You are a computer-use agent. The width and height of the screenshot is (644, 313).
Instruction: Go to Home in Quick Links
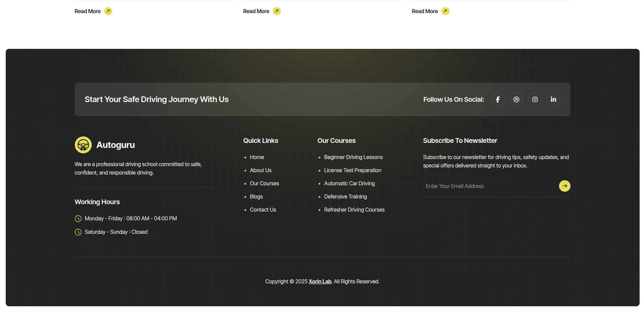257,157
